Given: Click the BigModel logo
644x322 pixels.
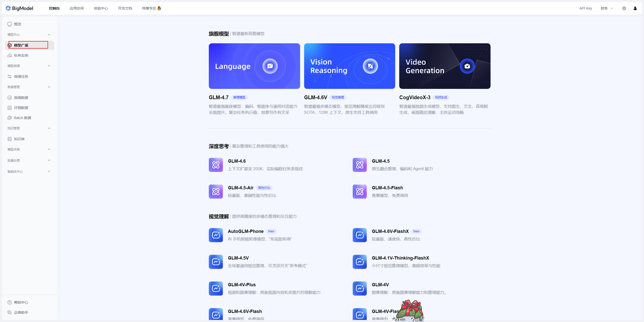Looking at the screenshot, I should [x=19, y=8].
